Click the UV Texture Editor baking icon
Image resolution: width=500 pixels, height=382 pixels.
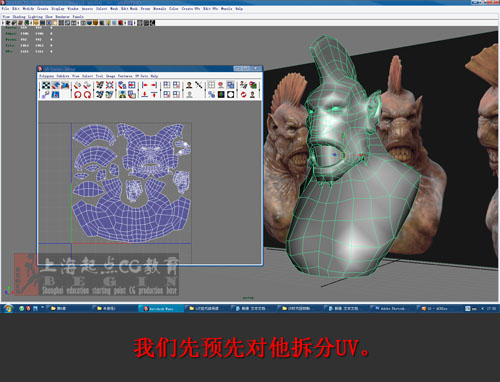click(x=243, y=85)
